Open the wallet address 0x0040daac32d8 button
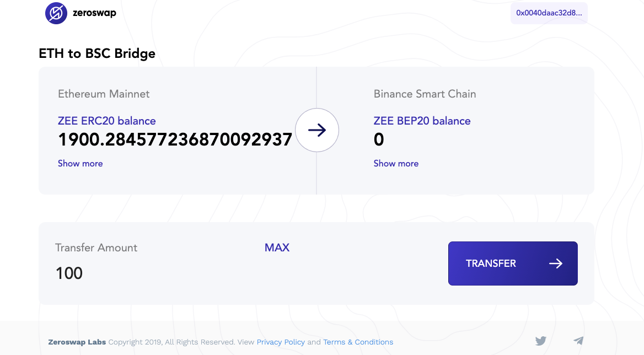This screenshot has height=355, width=644. click(549, 13)
